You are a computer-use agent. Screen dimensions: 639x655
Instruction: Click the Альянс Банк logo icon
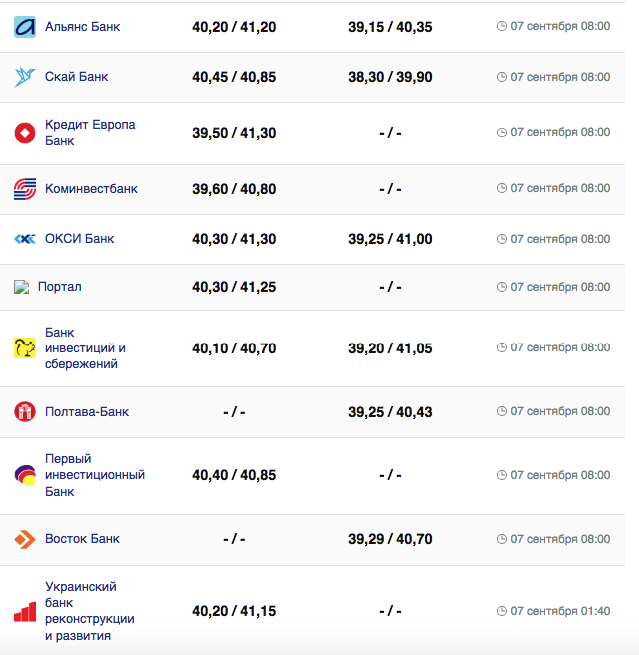coord(25,27)
